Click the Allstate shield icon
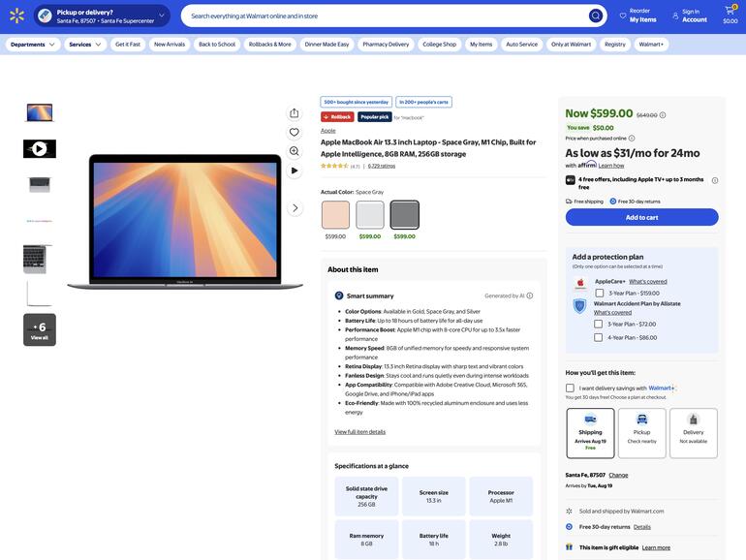Viewport: 746px width, 560px height. (579, 305)
